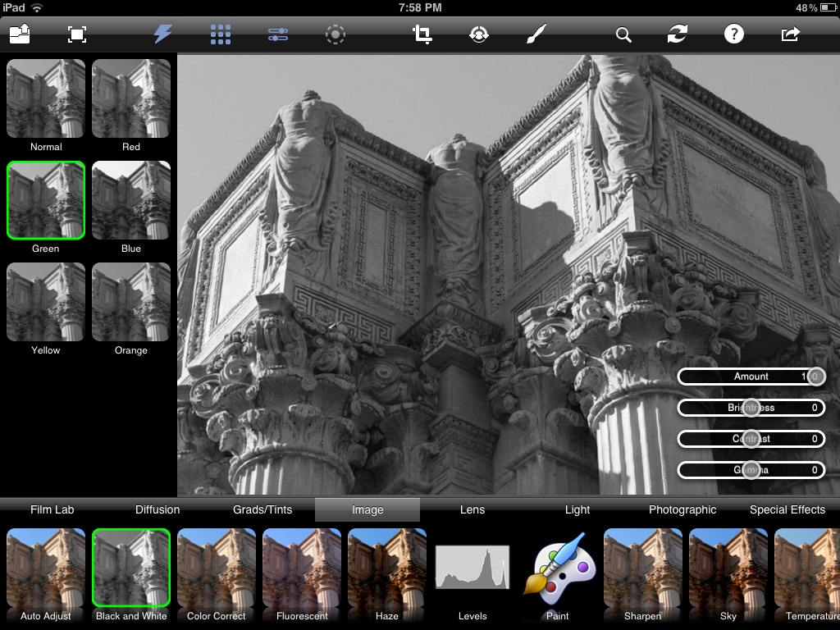Switch to the Film Lab tab
840x630 pixels.
[x=52, y=509]
